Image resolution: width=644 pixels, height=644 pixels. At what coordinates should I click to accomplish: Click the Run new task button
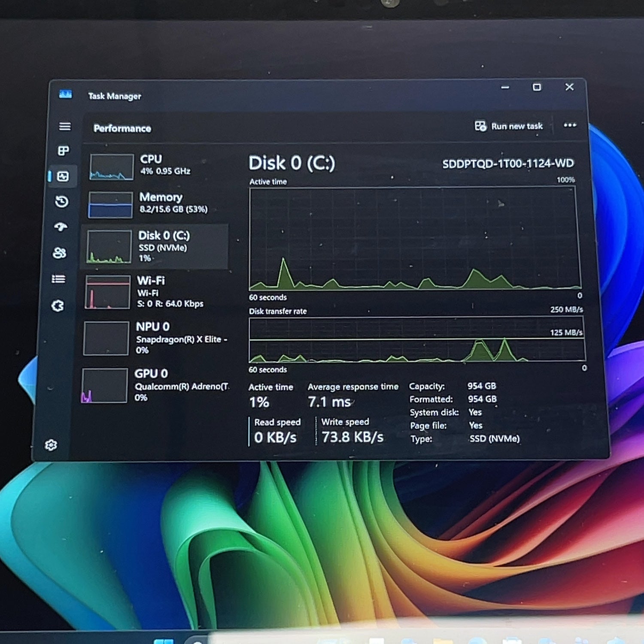coord(509,126)
